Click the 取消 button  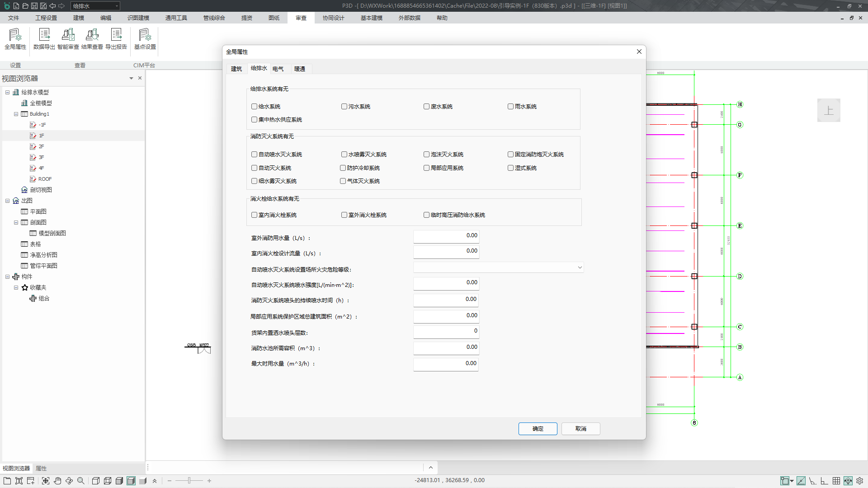coord(580,429)
